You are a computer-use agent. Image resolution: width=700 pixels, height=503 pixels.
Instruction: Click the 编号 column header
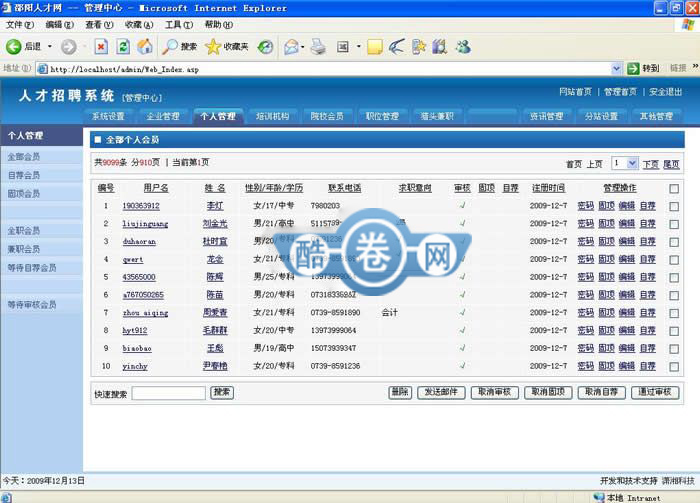[x=106, y=188]
